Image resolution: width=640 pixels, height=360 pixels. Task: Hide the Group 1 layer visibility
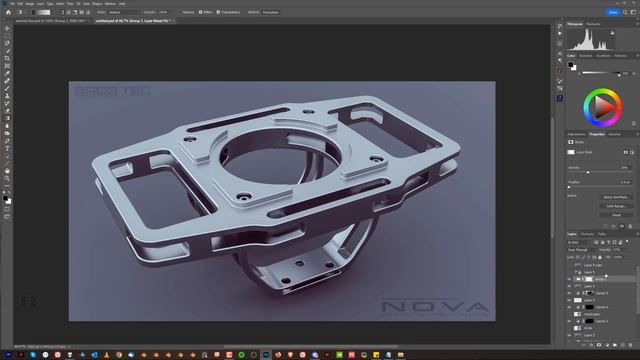(x=569, y=279)
